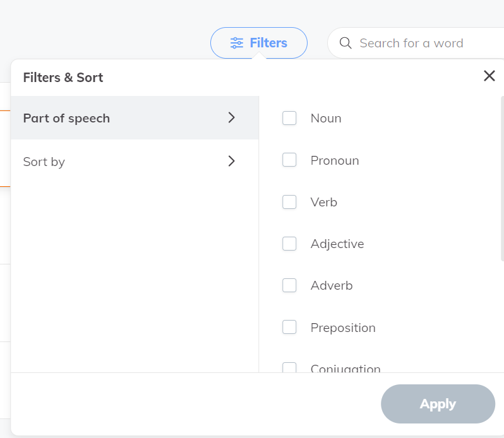Enable the Pronoun filter checkbox
The width and height of the screenshot is (504, 438).
tap(289, 160)
